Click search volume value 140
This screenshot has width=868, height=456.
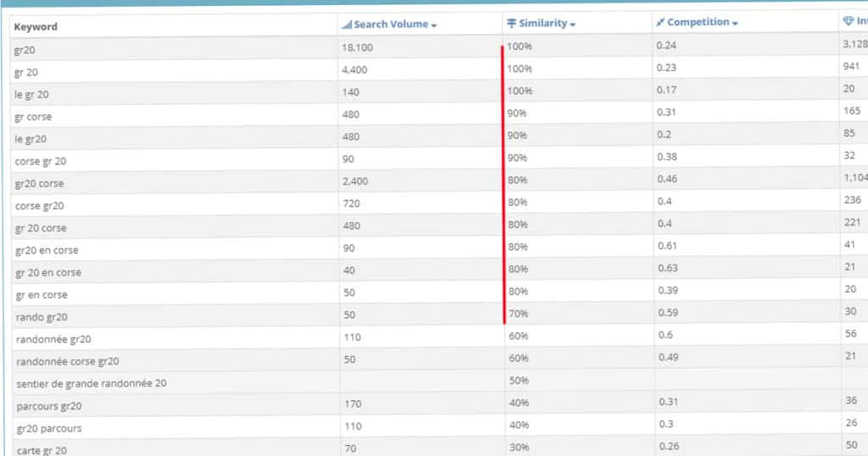click(x=350, y=92)
